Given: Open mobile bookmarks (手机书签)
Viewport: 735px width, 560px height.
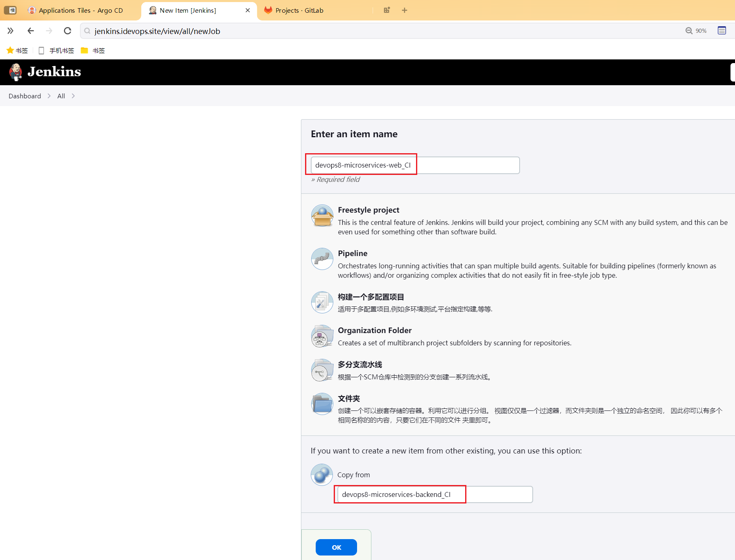Looking at the screenshot, I should pyautogui.click(x=57, y=50).
